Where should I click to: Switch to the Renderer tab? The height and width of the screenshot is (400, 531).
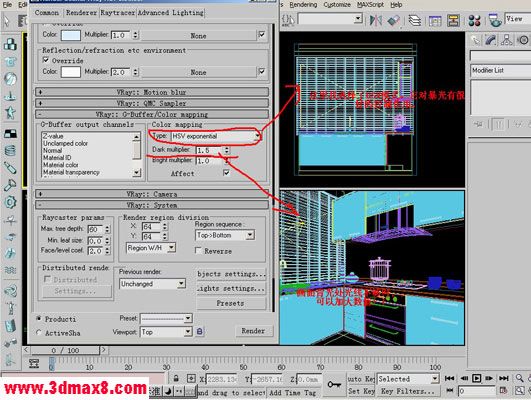click(x=81, y=13)
